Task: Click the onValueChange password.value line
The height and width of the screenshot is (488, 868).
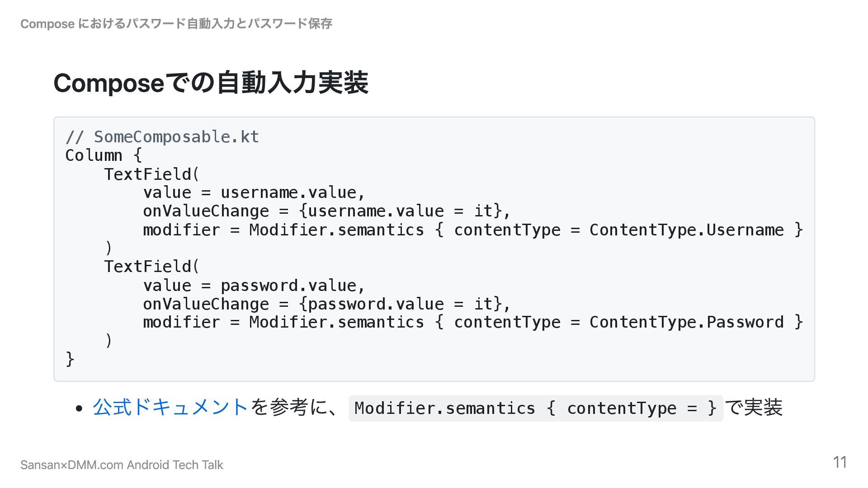Action: pyautogui.click(x=326, y=304)
